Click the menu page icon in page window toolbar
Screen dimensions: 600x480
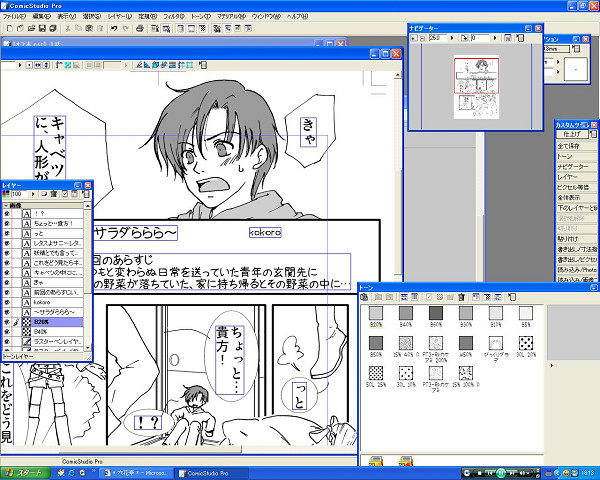click(x=203, y=65)
